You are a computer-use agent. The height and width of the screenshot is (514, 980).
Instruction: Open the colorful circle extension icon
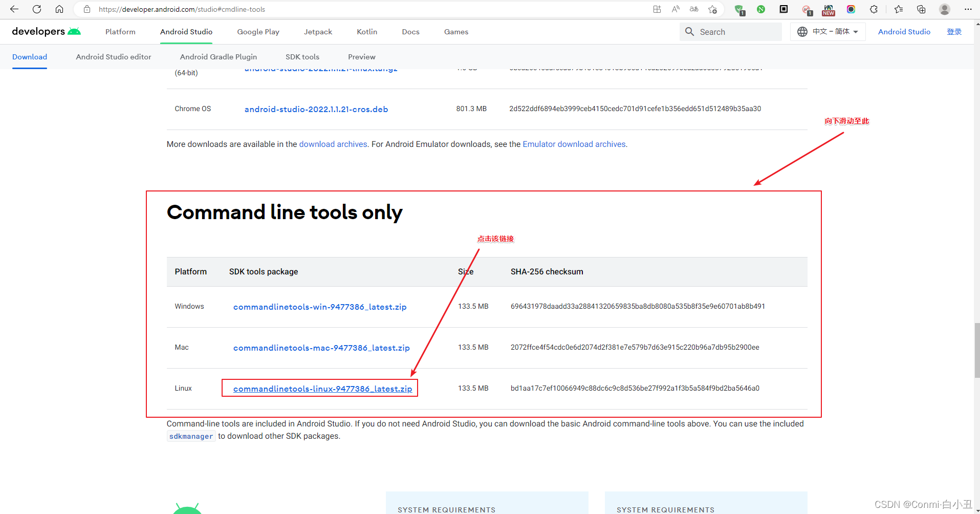[x=851, y=9]
